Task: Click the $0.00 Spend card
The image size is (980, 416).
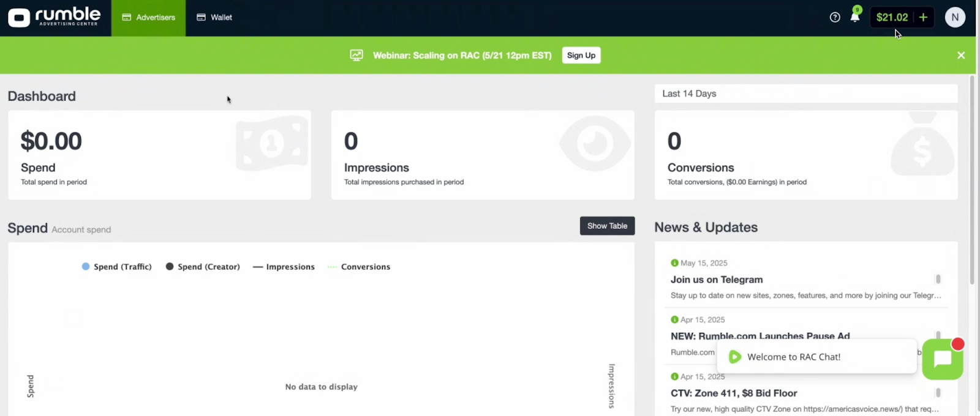Action: [159, 155]
